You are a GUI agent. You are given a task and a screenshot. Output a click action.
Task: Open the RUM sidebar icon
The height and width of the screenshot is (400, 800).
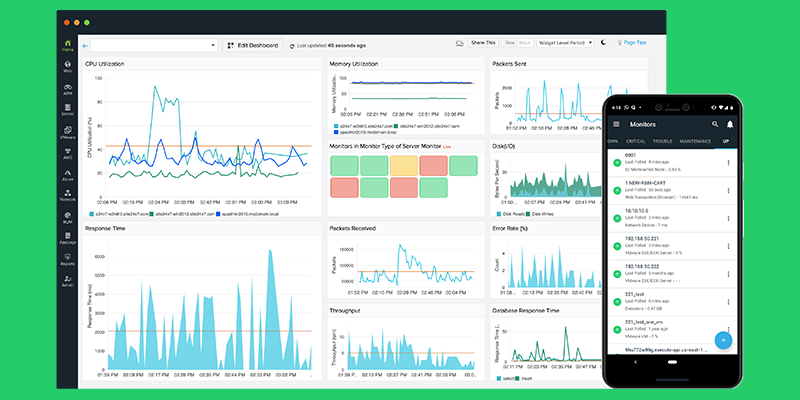click(x=67, y=218)
